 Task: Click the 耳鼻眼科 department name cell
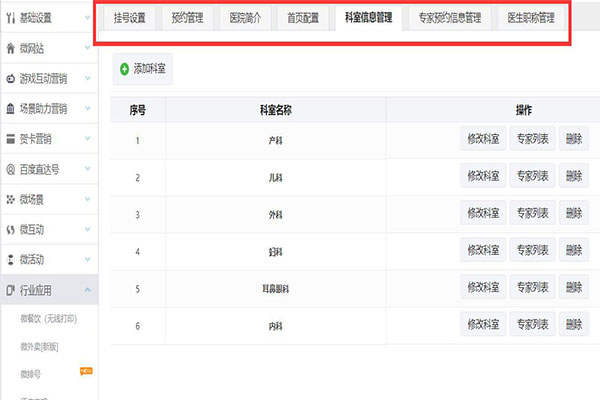tap(276, 289)
